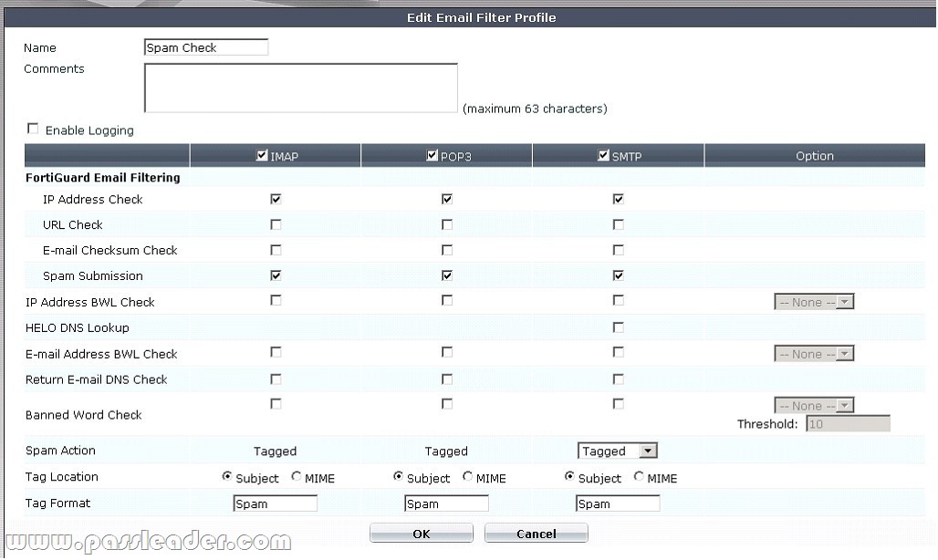This screenshot has height=560, width=938.
Task: Disable IP Address Check for IMAP
Action: click(x=276, y=199)
